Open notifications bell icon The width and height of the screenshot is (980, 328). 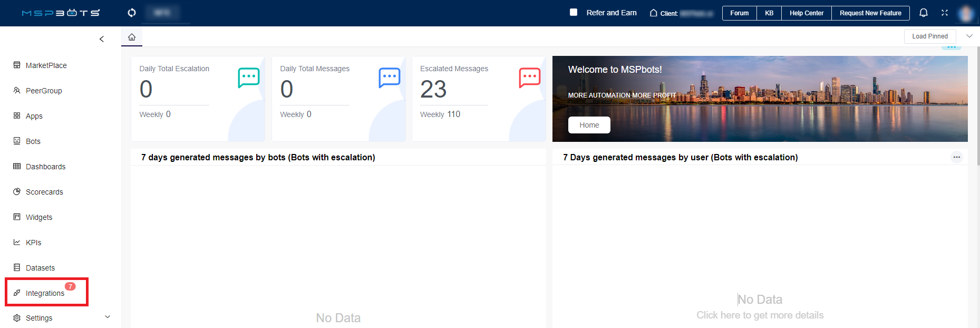tap(923, 13)
